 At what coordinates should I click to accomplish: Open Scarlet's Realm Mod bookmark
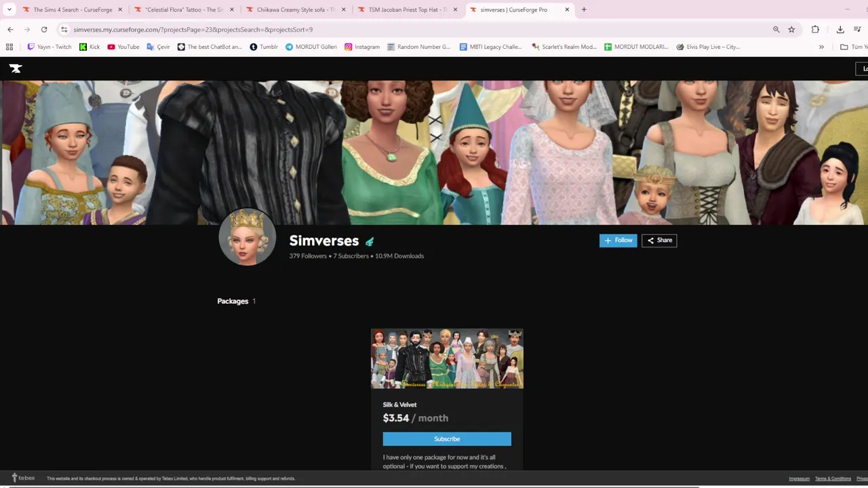(564, 47)
